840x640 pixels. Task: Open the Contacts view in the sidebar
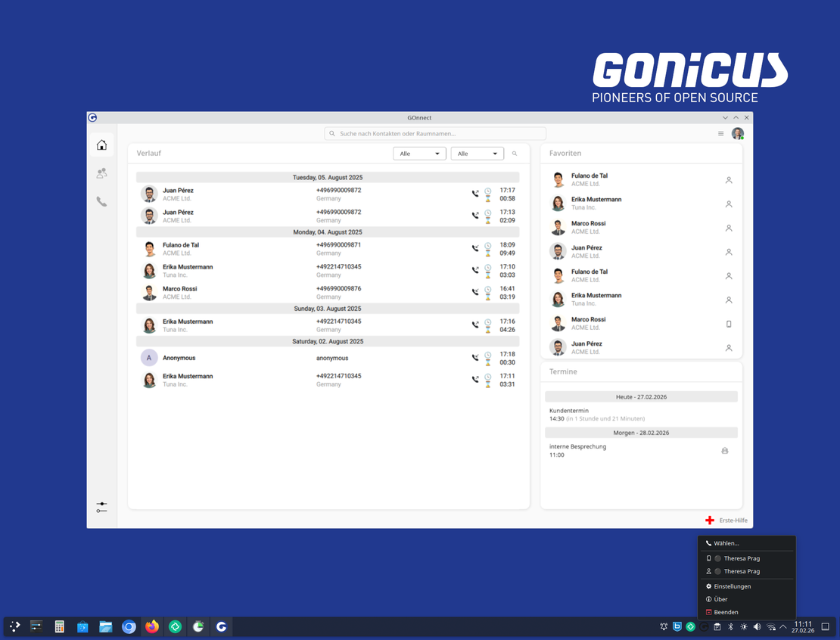(101, 173)
